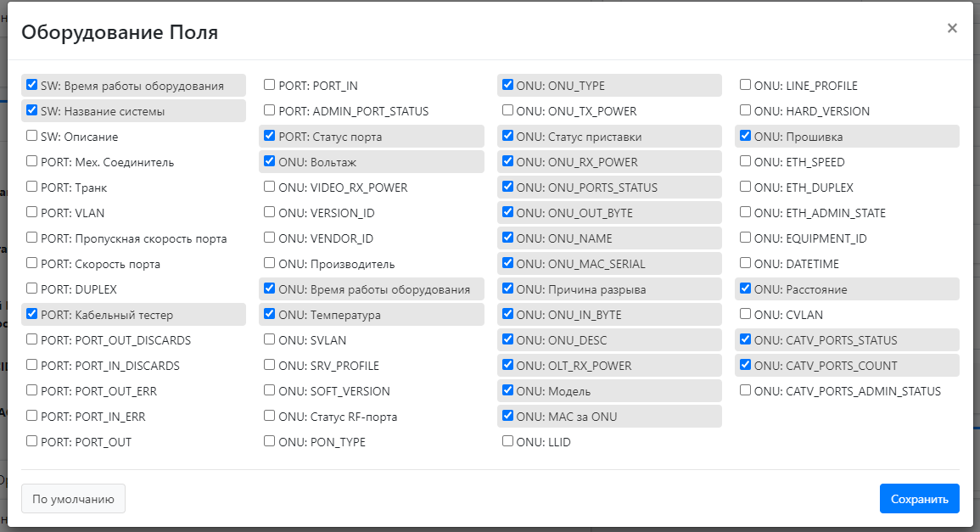The image size is (980, 532).
Task: Tick the ONU: LLID checkbox
Action: click(x=507, y=441)
